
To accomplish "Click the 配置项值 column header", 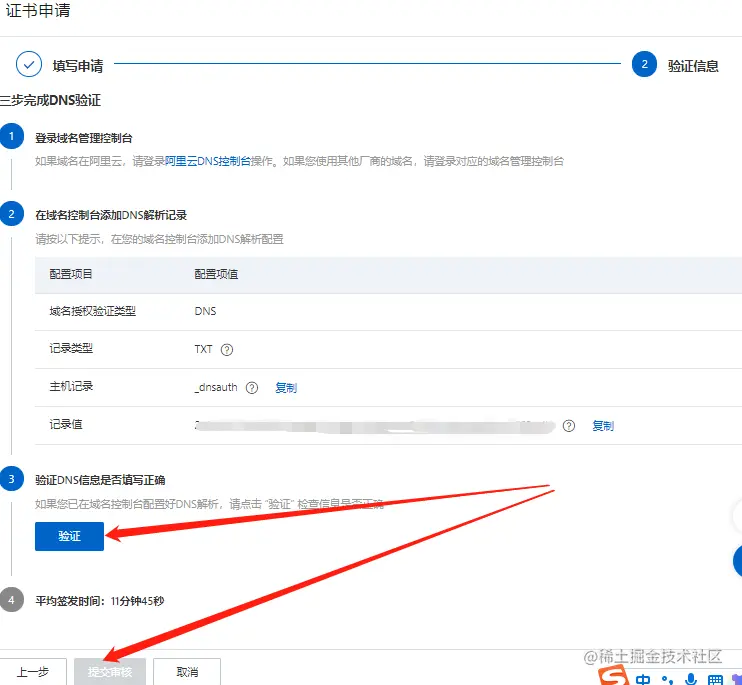I will [x=216, y=274].
